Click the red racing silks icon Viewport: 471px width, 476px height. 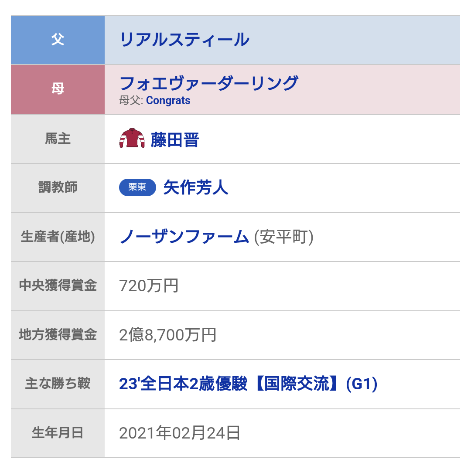132,139
